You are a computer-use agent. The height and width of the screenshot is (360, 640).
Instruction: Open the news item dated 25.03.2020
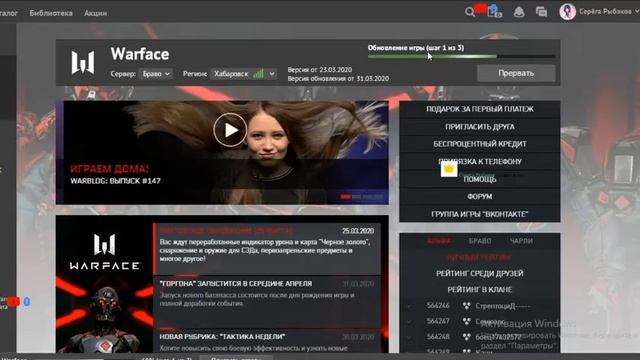click(267, 249)
